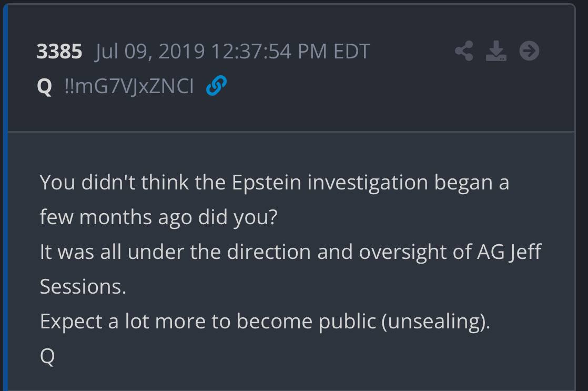
Task: Click the word 'Sessions.' in the post
Action: tap(83, 287)
